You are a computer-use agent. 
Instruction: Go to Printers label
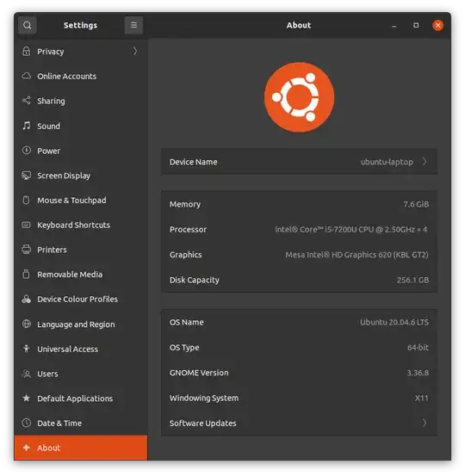click(x=52, y=250)
